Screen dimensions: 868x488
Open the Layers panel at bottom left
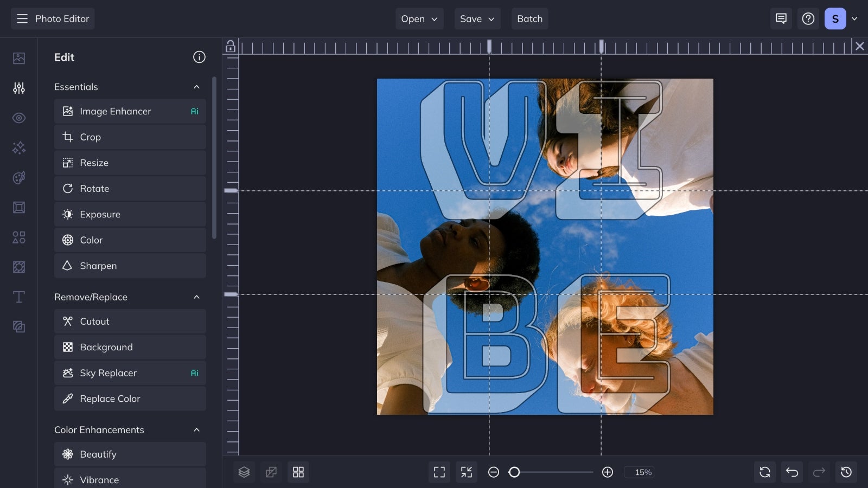coord(244,472)
